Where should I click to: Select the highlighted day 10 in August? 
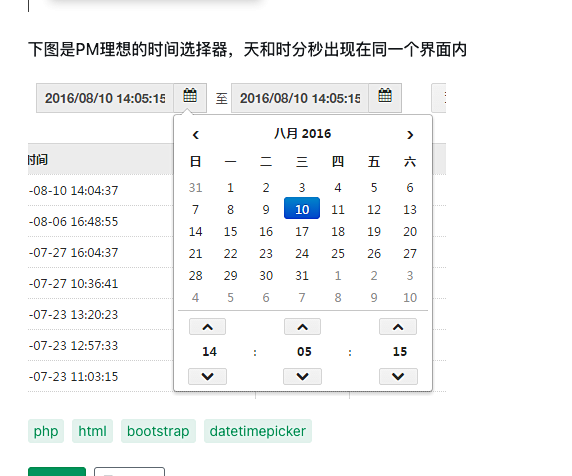(302, 208)
